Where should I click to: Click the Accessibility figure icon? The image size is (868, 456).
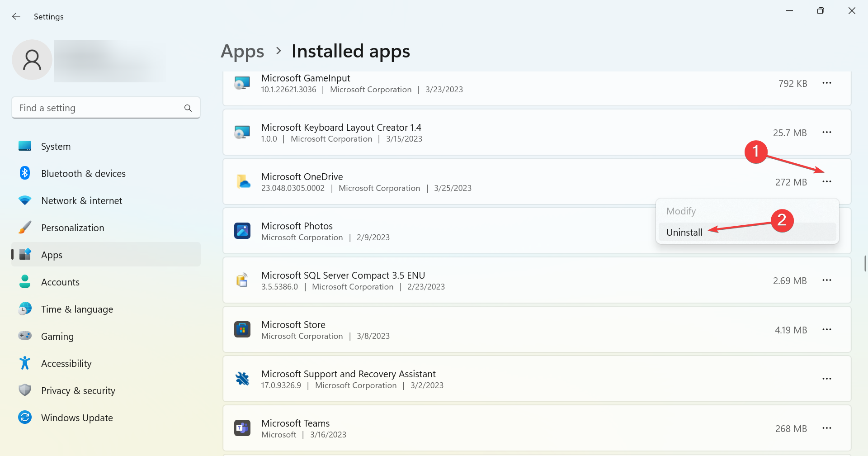pos(25,363)
